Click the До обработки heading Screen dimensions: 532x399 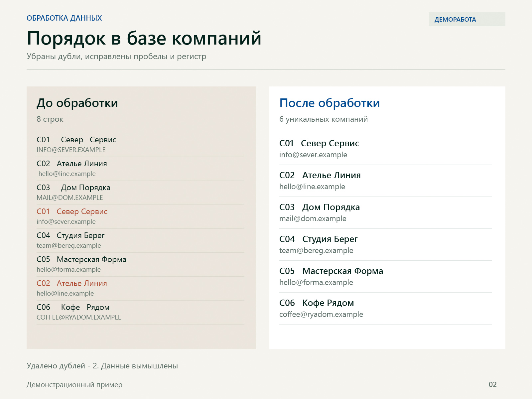pyautogui.click(x=77, y=103)
